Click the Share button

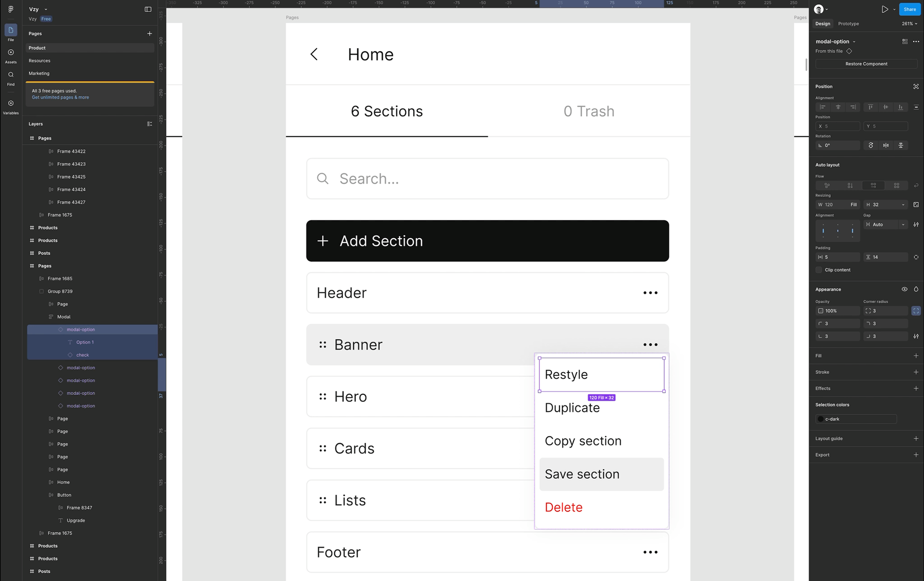pos(910,9)
